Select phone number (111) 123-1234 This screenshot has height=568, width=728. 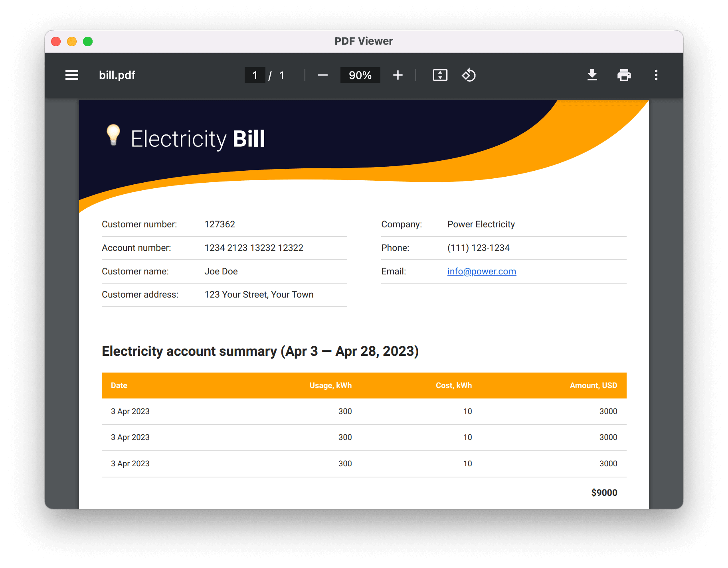click(x=479, y=248)
